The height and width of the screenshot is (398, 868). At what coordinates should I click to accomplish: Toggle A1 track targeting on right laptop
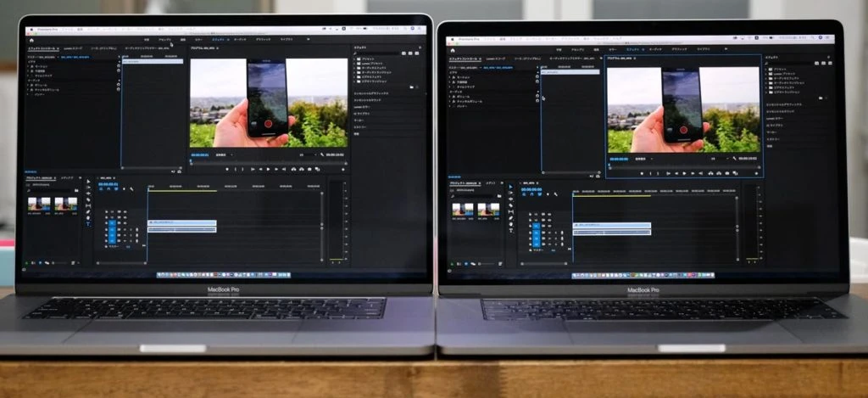(537, 233)
